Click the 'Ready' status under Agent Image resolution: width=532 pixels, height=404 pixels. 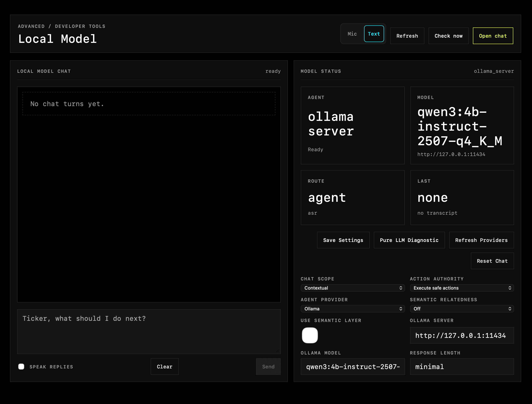click(x=315, y=150)
